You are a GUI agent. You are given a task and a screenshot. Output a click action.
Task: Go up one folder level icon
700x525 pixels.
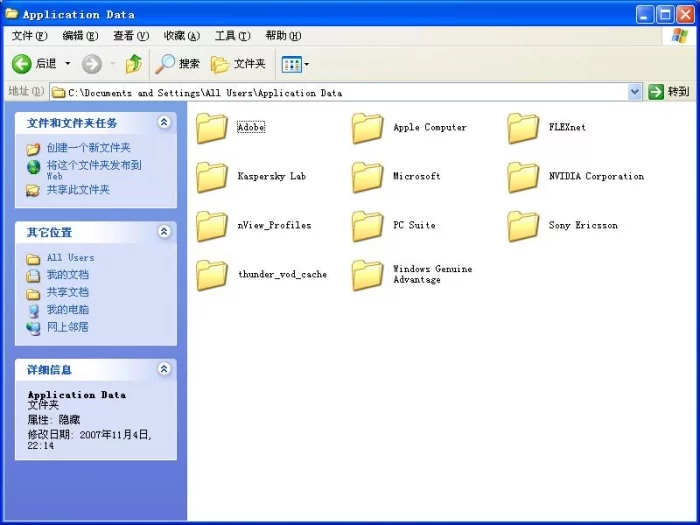pyautogui.click(x=133, y=64)
